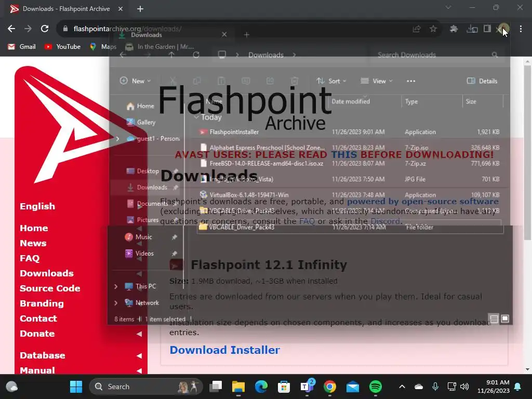Image resolution: width=532 pixels, height=399 pixels.
Task: Reload the Flashpoint Archive page
Action: tap(45, 29)
